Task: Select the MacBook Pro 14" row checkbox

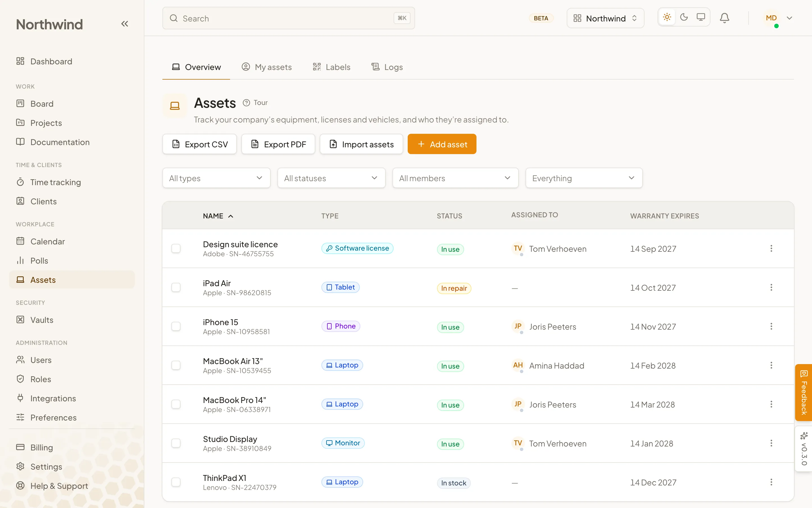Action: 176,404
